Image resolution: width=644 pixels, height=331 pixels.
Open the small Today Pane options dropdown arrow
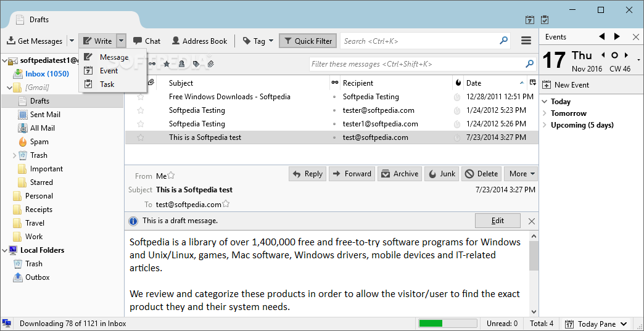tap(638, 60)
